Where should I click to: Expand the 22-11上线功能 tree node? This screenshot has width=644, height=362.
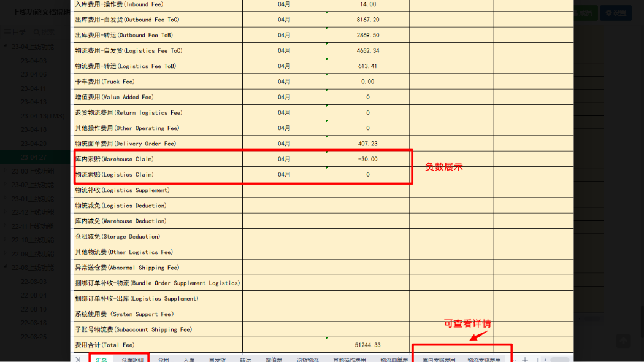6,226
